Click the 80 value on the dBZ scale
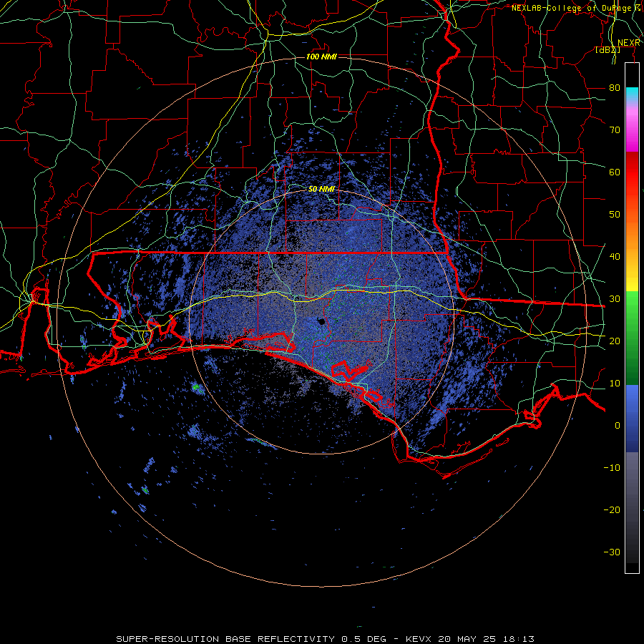The image size is (644, 644). 615,88
